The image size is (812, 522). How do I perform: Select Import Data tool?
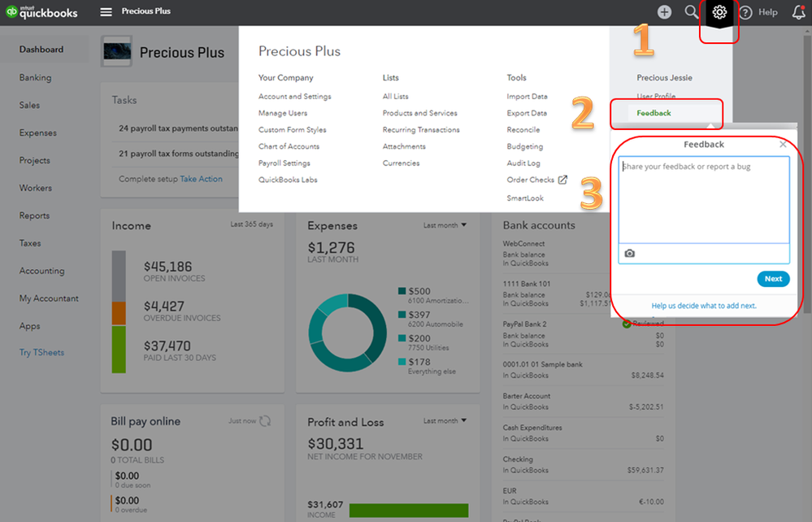[x=527, y=96]
